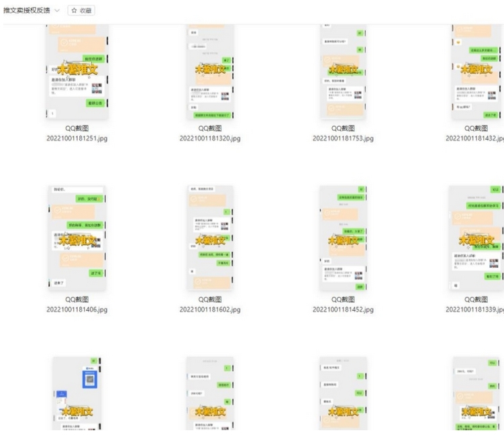The image size is (504, 441).
Task: Click the filename text 20221001181251.jpg
Action: (77, 139)
